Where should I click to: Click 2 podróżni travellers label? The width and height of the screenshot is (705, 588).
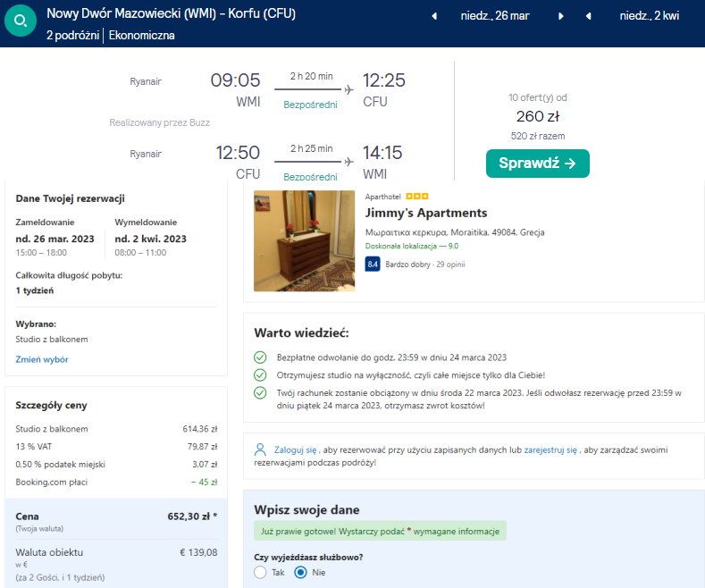[73, 36]
